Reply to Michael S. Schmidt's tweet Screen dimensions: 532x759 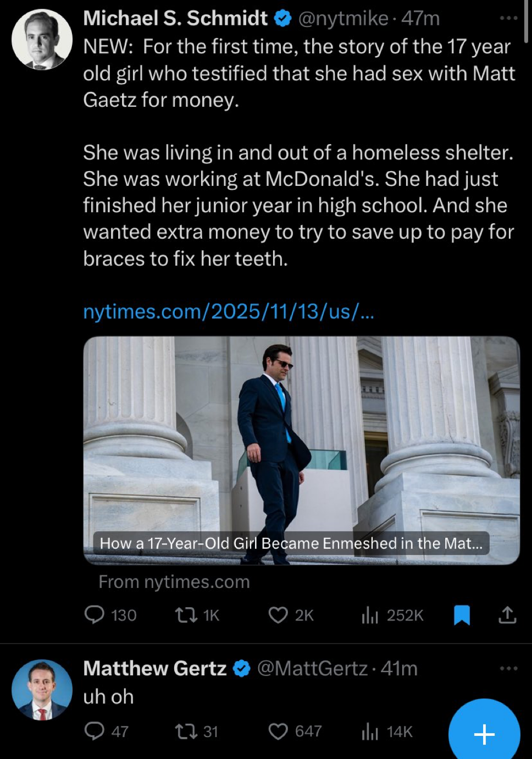click(x=95, y=614)
